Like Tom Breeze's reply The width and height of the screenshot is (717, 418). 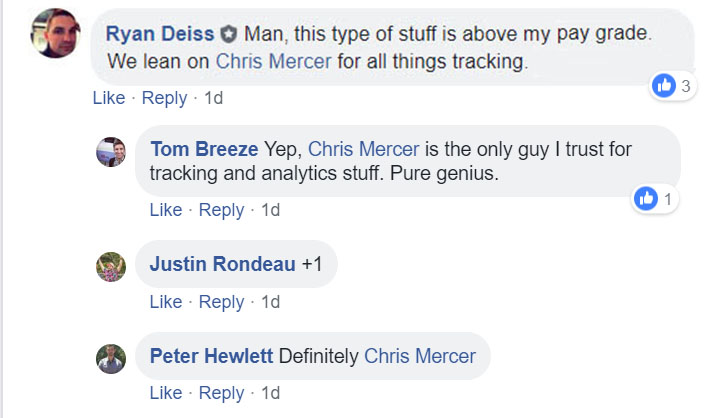(x=166, y=210)
